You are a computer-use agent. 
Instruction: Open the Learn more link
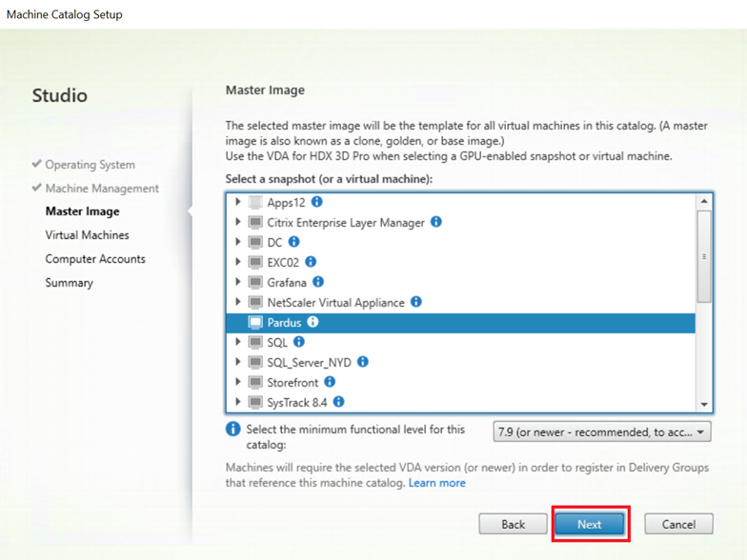tap(436, 483)
